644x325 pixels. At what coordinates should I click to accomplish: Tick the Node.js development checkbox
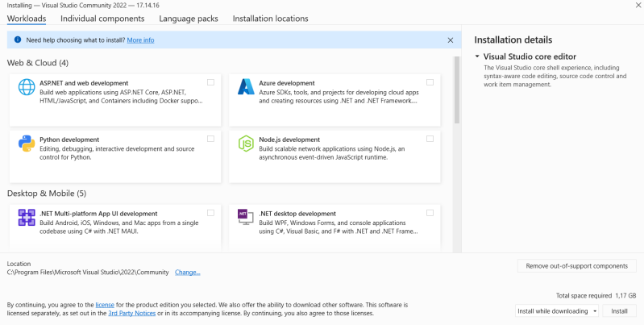pos(430,139)
